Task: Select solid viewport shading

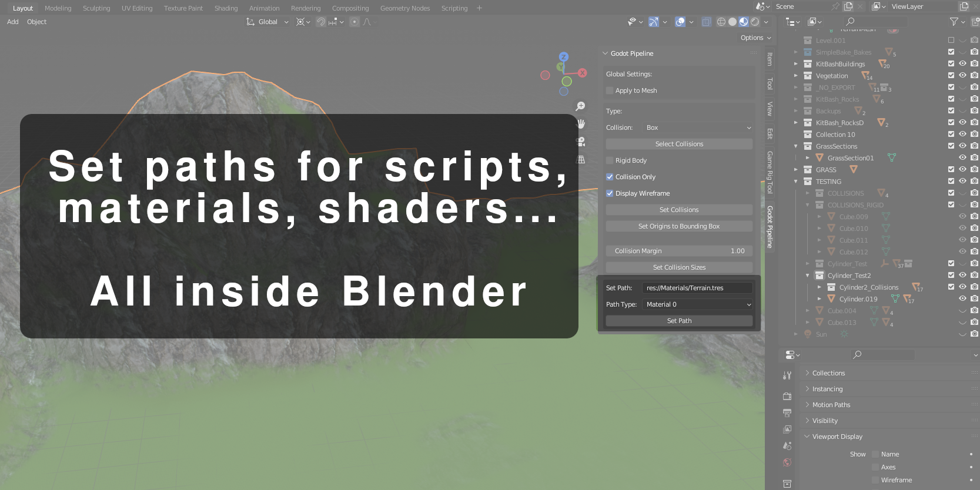Action: [x=733, y=22]
